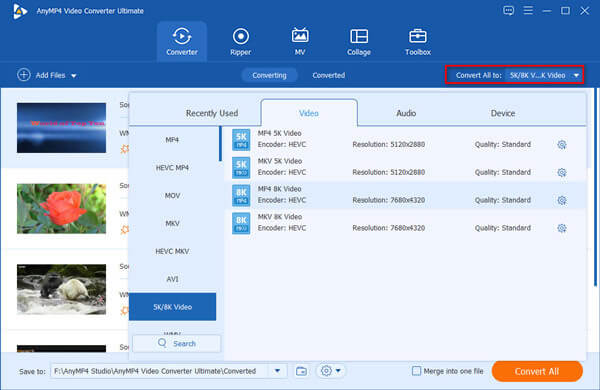Expand the Add Files dropdown arrow
Viewport: 600px width, 390px height.
74,76
